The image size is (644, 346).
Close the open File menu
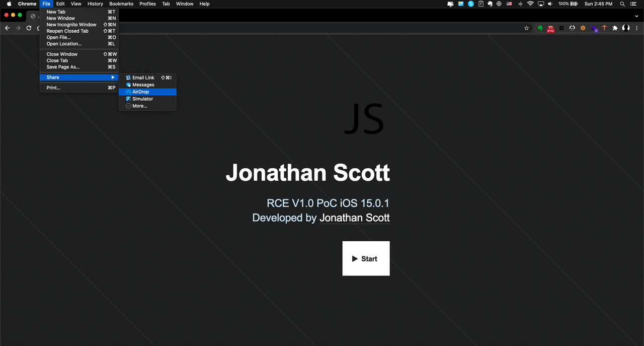pos(46,4)
